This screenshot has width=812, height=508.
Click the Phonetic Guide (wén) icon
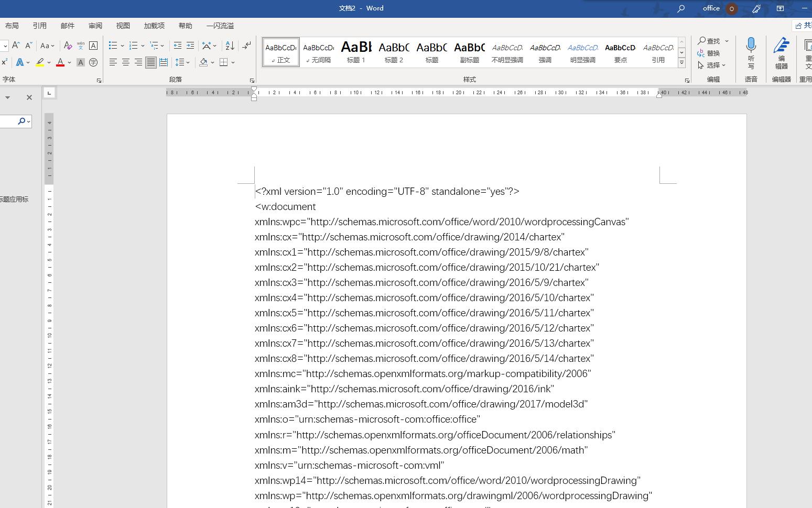point(80,46)
